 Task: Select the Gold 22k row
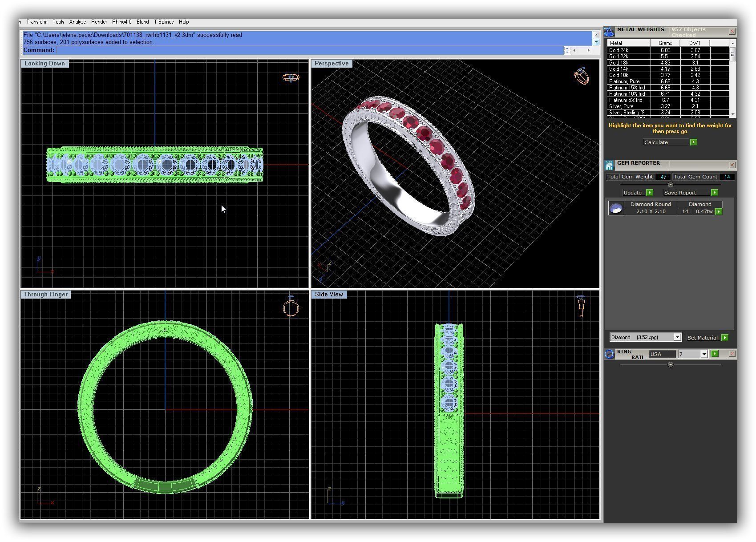(x=668, y=57)
